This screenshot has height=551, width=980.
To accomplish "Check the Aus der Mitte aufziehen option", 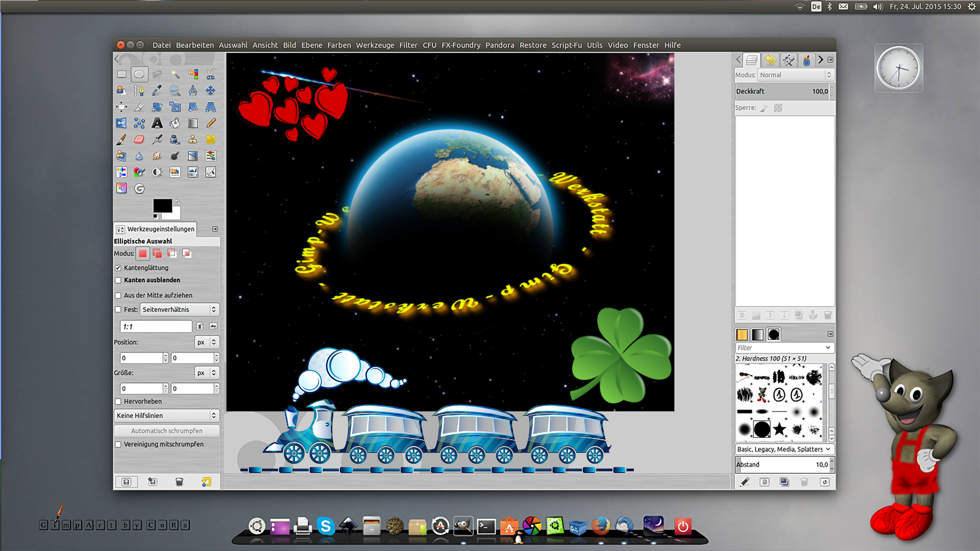I will [118, 296].
